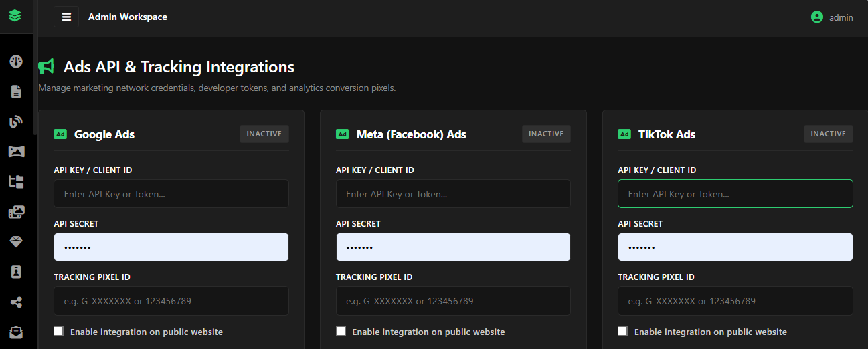Click the 'Meta (Facebook) Ads' card title
The height and width of the screenshot is (349, 868).
click(x=412, y=134)
